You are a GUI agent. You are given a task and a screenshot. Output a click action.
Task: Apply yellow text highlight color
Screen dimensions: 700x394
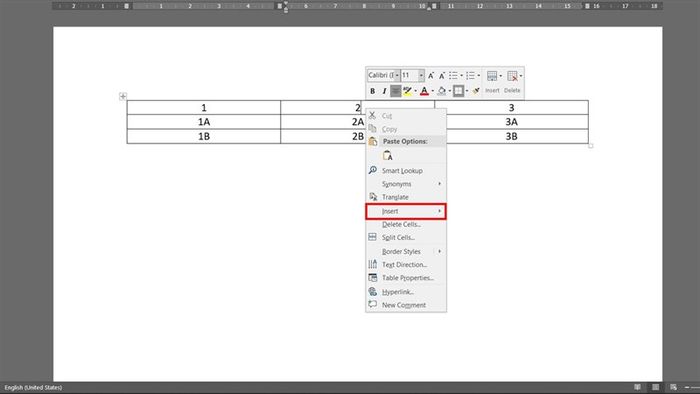407,91
